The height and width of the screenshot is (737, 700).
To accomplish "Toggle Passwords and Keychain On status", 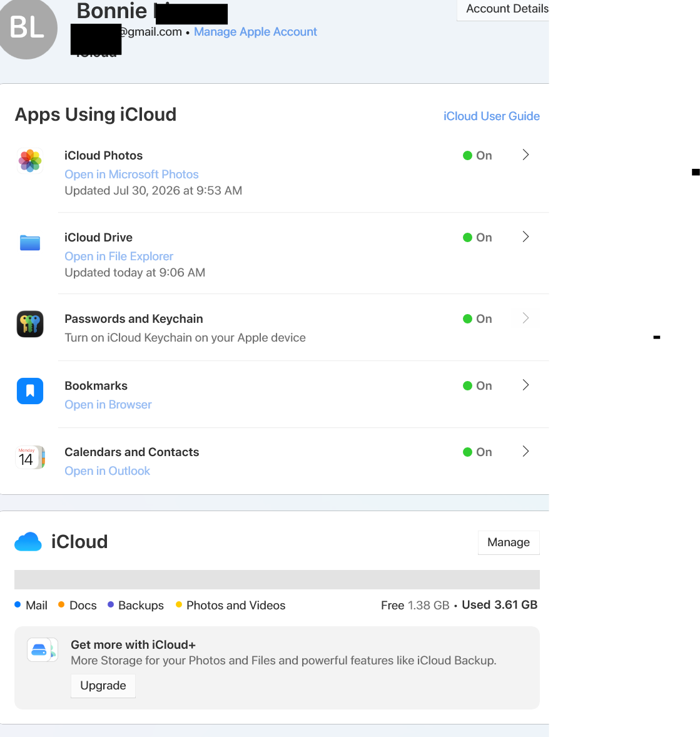I will pos(477,318).
